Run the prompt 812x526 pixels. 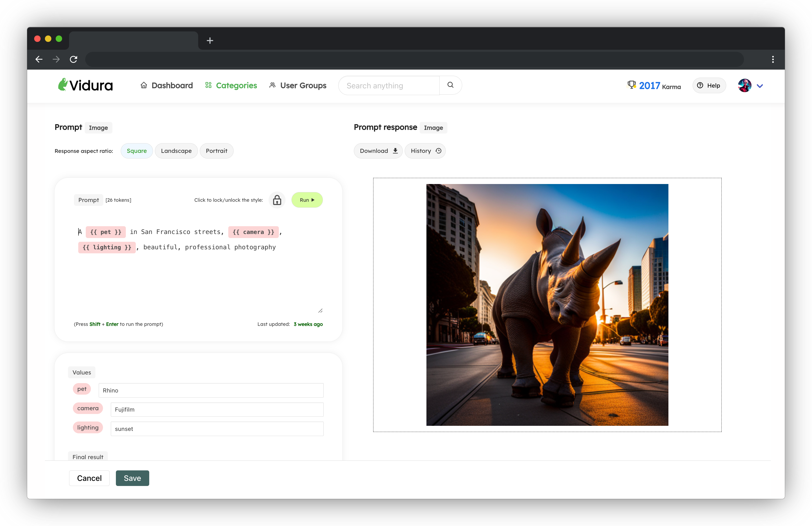(x=307, y=200)
